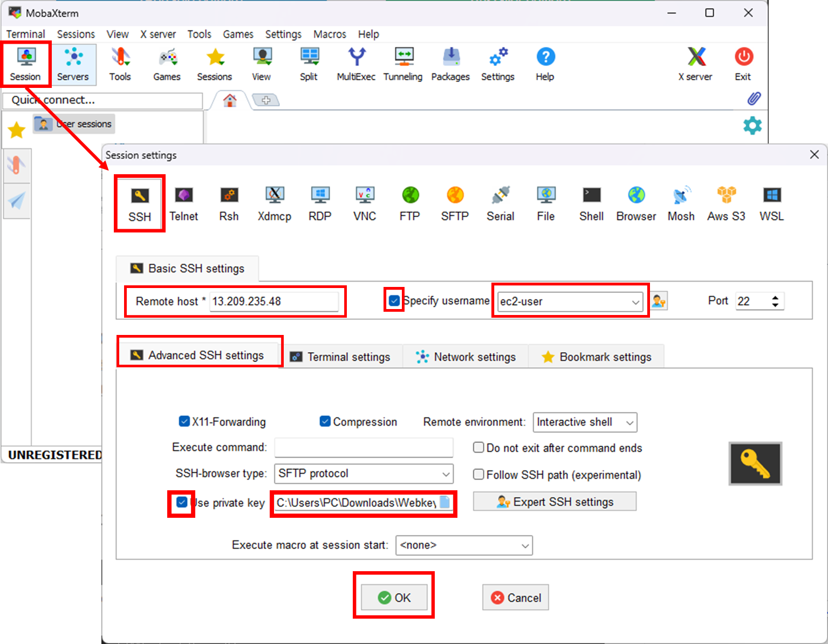Screen dimensions: 828x644
Task: Toggle Compression checkbox
Action: click(325, 421)
